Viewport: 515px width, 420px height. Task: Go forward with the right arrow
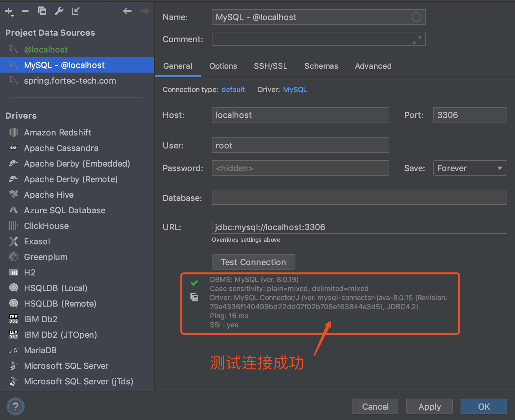(x=145, y=11)
